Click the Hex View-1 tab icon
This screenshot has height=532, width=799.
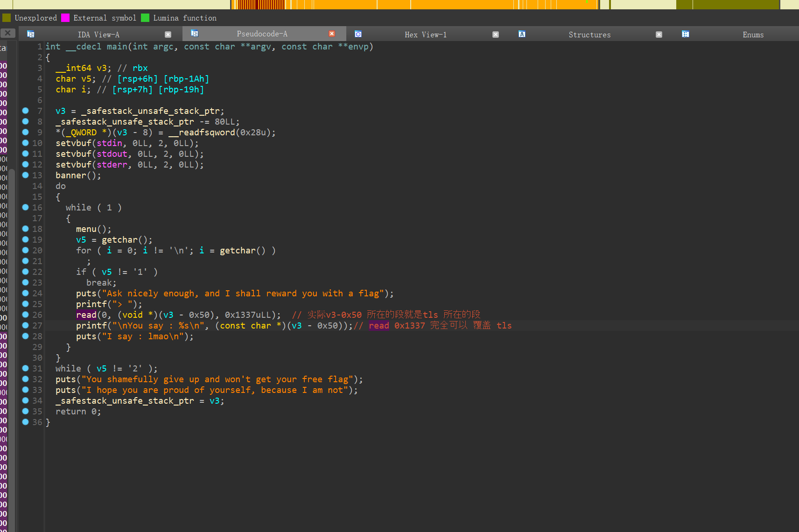(358, 34)
